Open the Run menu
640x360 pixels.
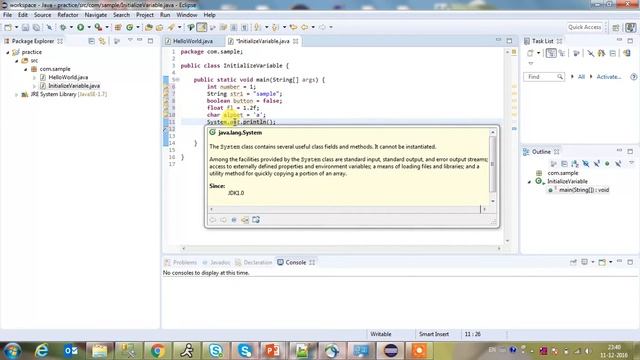(165, 15)
